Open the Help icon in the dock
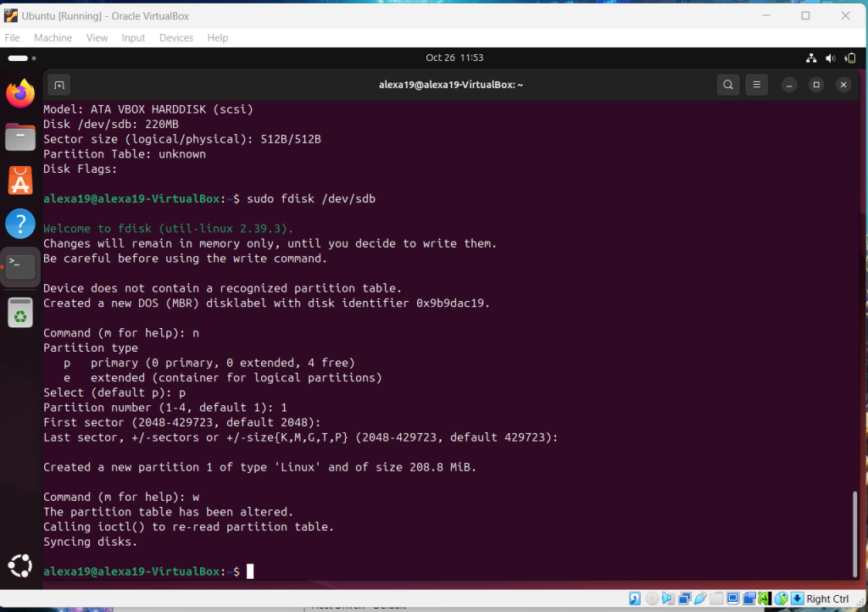Viewport: 868px width, 612px height. (x=20, y=224)
